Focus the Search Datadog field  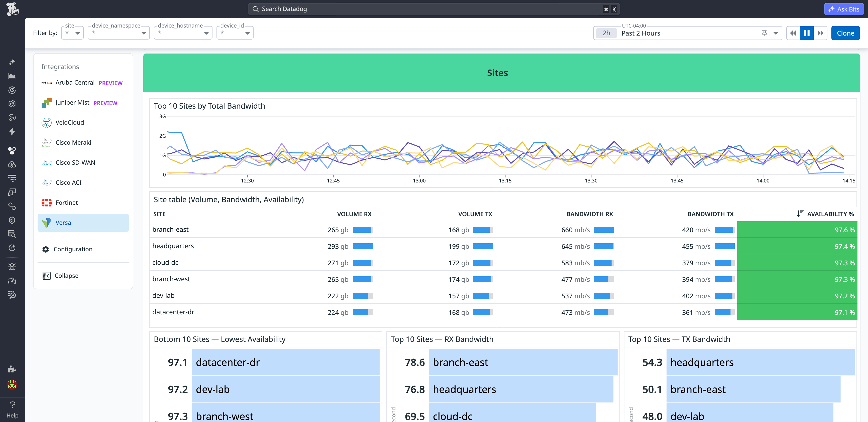click(x=434, y=9)
